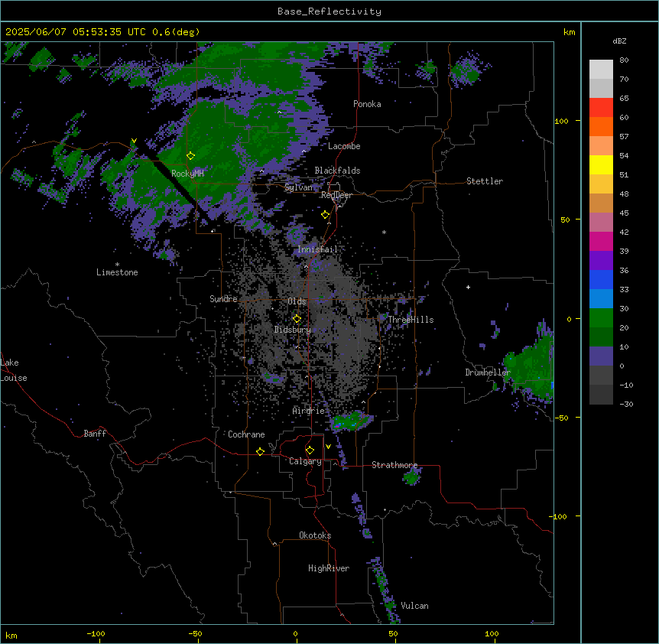Pick the pink 42-45 dBZ legend swatch
This screenshot has height=644, width=659.
coord(601,223)
